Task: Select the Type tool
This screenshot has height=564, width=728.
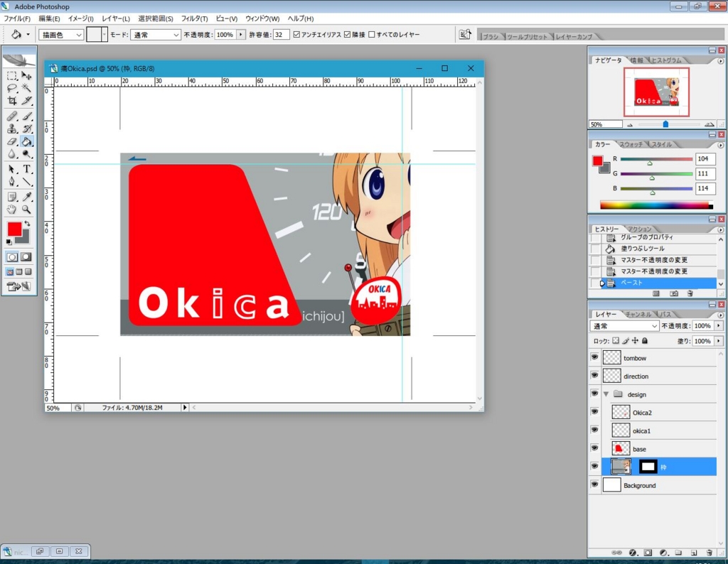Action: (x=26, y=169)
